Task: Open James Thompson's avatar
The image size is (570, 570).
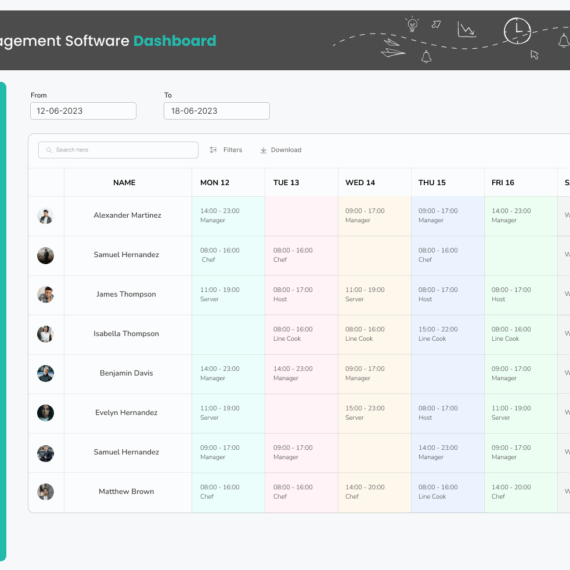Action: point(45,294)
